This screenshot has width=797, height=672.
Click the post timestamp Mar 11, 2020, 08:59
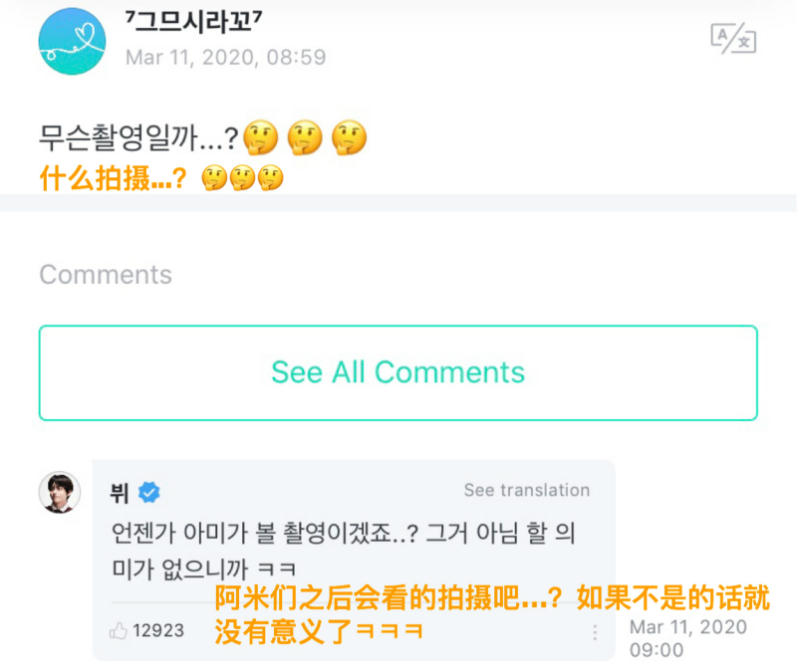[225, 57]
